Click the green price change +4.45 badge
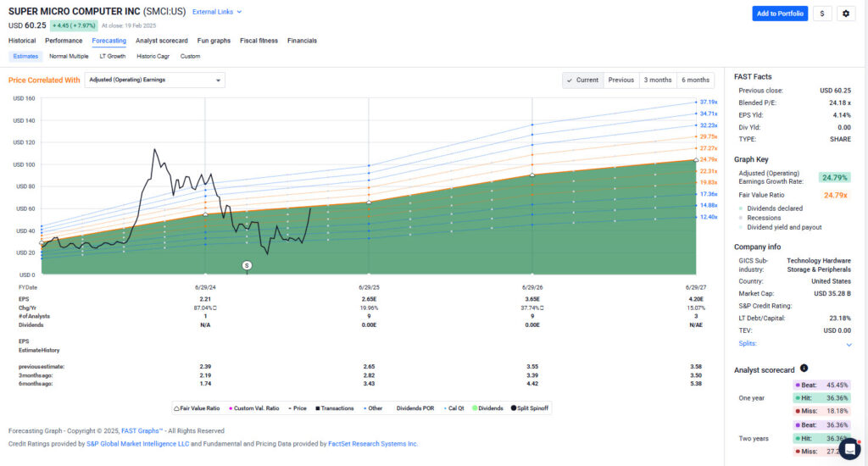Image resolution: width=868 pixels, height=466 pixels. point(75,26)
